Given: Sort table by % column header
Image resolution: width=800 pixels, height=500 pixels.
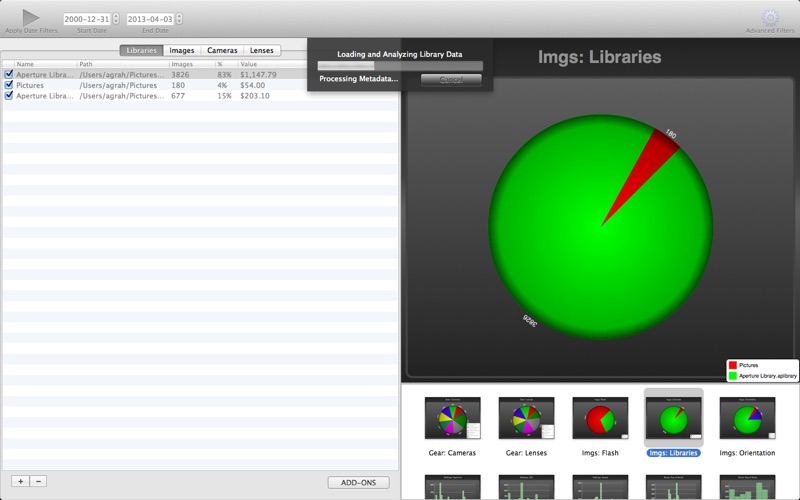Looking at the screenshot, I should [x=227, y=64].
